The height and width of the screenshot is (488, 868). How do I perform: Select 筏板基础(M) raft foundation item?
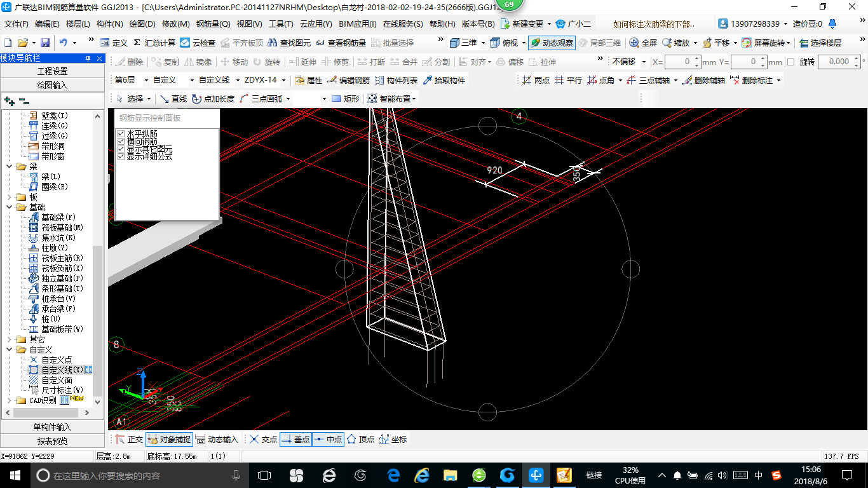click(x=56, y=227)
